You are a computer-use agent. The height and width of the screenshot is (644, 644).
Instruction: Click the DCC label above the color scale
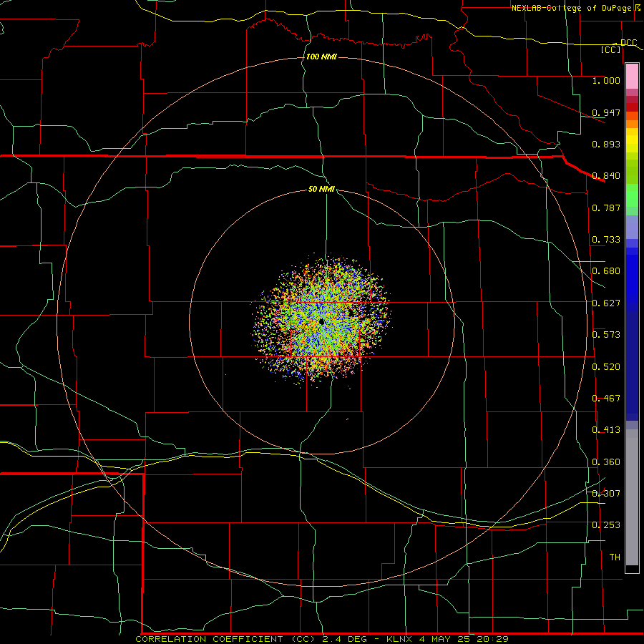(628, 43)
